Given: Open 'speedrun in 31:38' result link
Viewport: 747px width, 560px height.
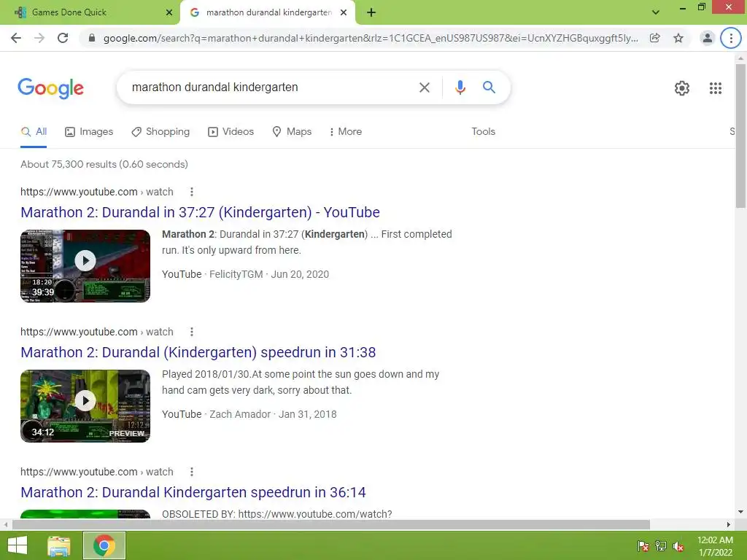Looking at the screenshot, I should click(x=198, y=352).
